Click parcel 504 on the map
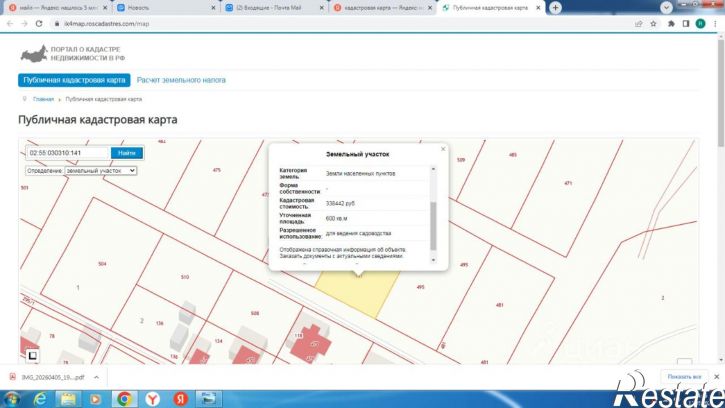This screenshot has height=408, width=725. coord(102,264)
